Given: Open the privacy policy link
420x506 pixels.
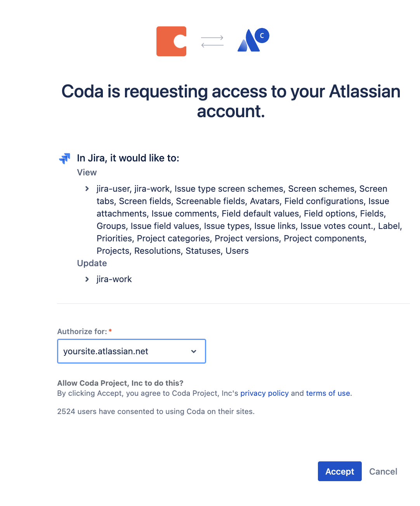Looking at the screenshot, I should tap(264, 393).
